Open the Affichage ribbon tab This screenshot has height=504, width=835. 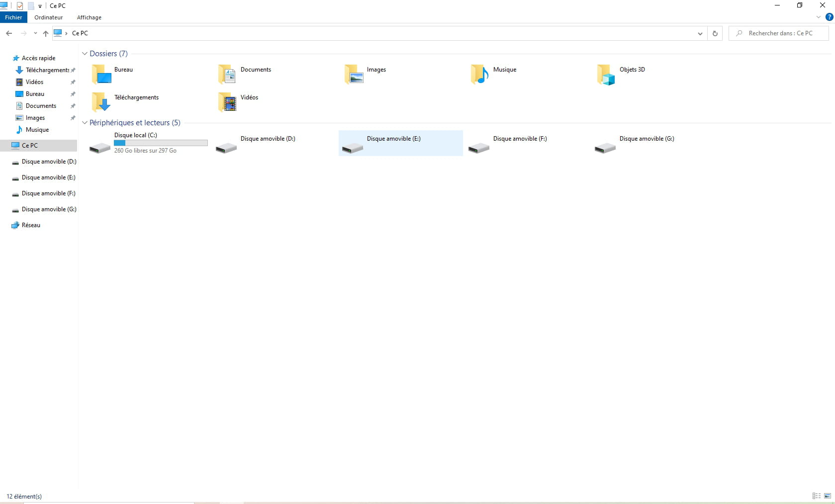coord(89,17)
